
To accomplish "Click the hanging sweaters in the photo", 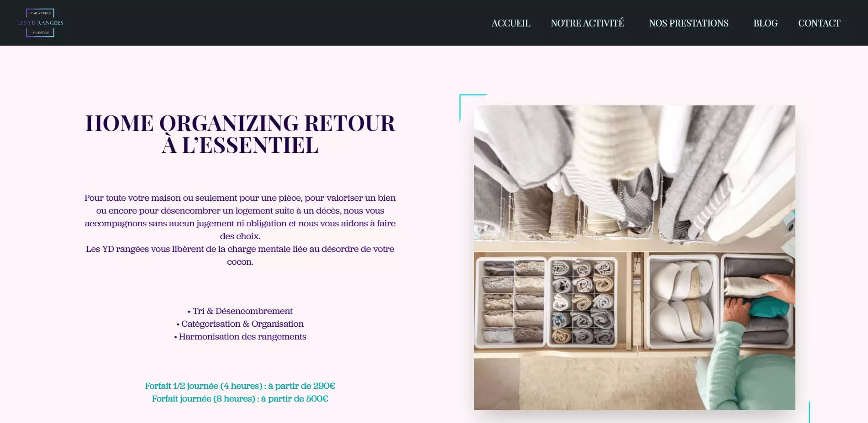I will (x=635, y=173).
